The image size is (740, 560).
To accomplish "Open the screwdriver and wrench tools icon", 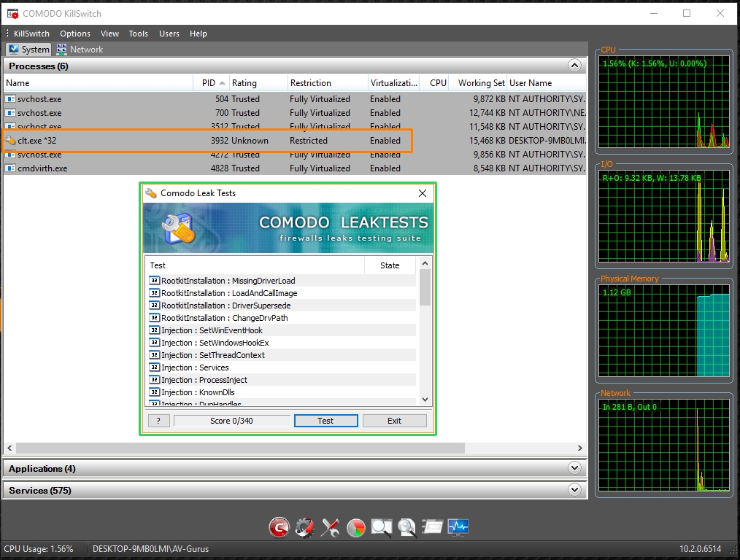I will click(x=330, y=527).
